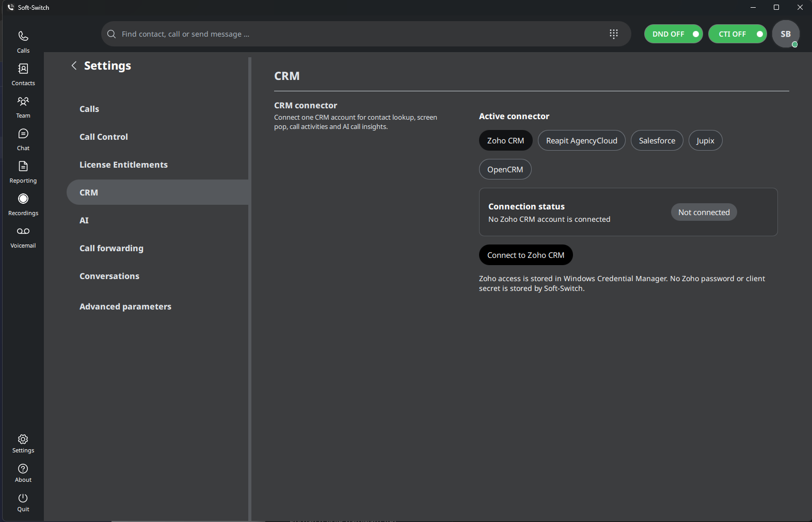This screenshot has width=812, height=522.
Task: Open Chat from the sidebar
Action: (23, 139)
